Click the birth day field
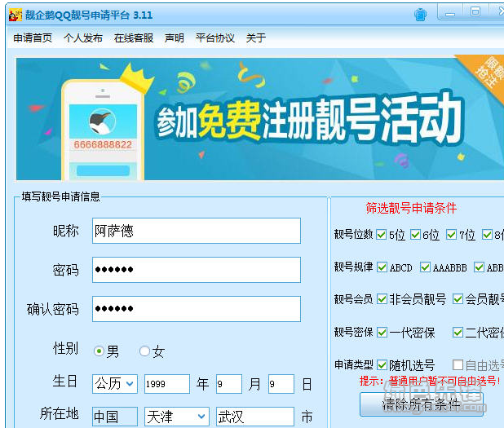 click(x=281, y=384)
